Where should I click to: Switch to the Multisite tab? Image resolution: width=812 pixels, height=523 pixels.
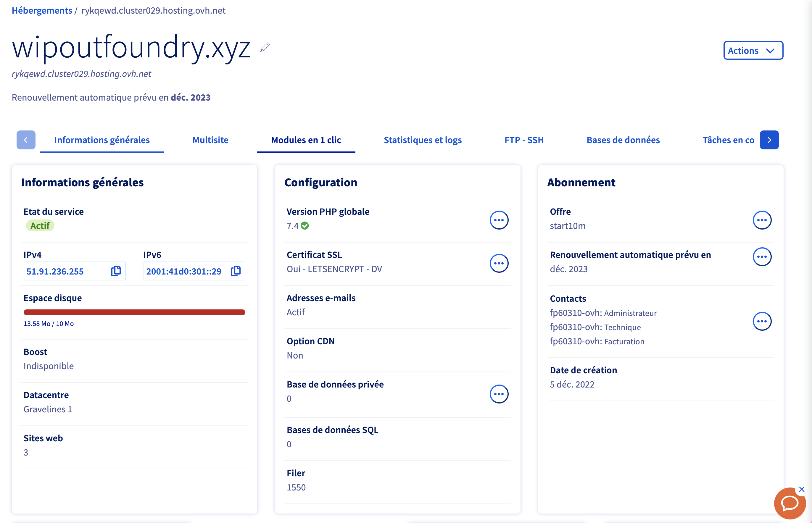210,140
